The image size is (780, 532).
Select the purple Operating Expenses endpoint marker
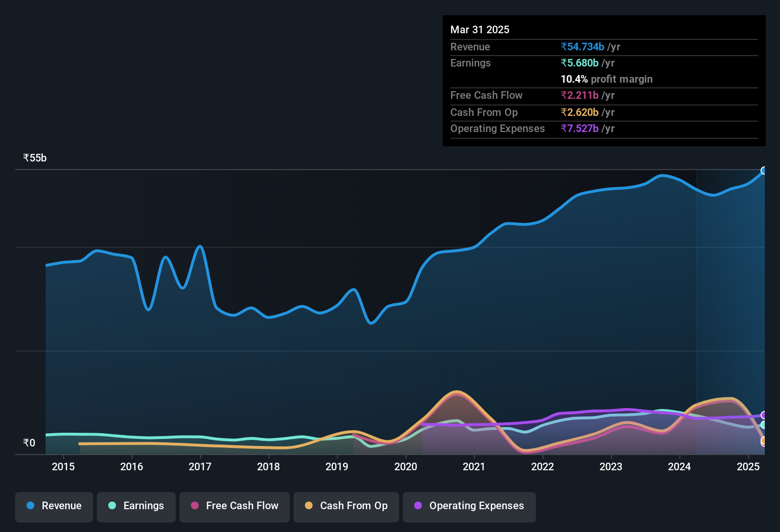point(764,415)
